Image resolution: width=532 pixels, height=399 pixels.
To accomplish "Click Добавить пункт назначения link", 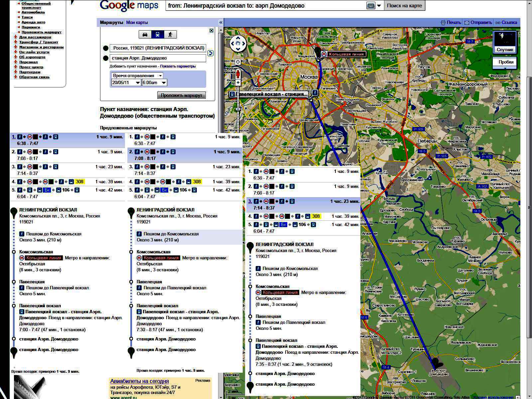I will pyautogui.click(x=133, y=66).
